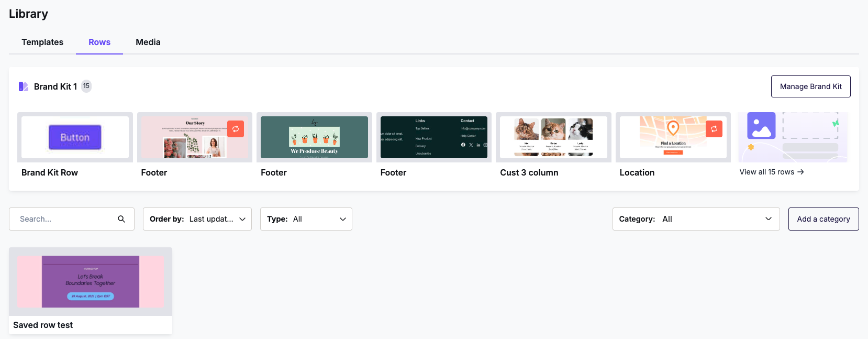
Task: Click the 15 rows count badge
Action: 86,86
